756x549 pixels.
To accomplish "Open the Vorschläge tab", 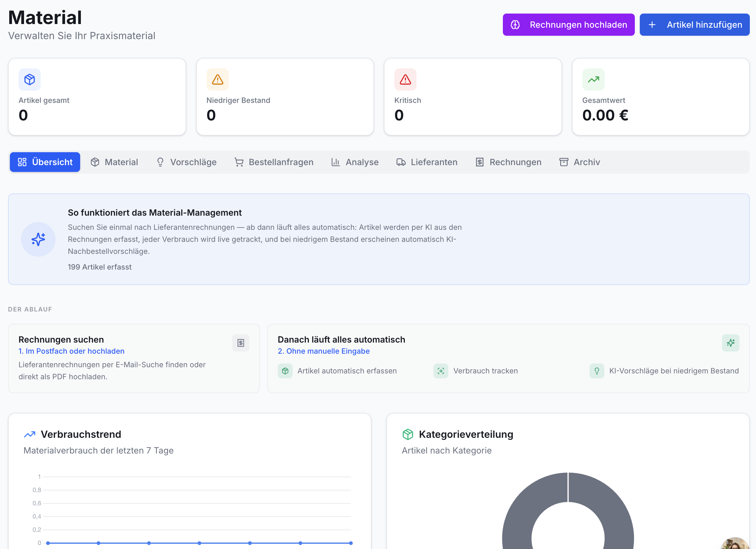I will coord(186,162).
